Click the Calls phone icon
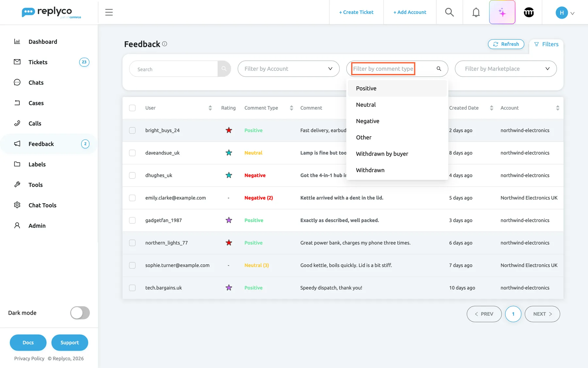This screenshot has height=368, width=588. point(17,123)
